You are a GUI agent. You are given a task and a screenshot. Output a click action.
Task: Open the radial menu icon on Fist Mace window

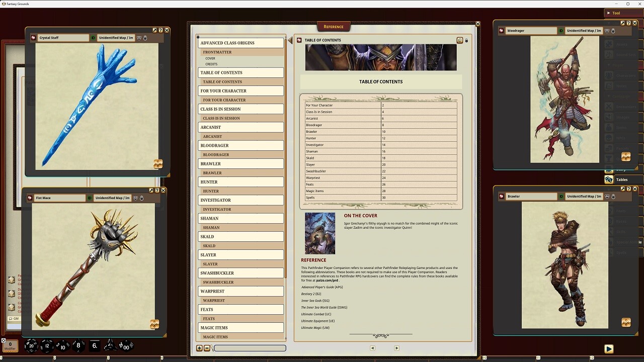(30, 198)
